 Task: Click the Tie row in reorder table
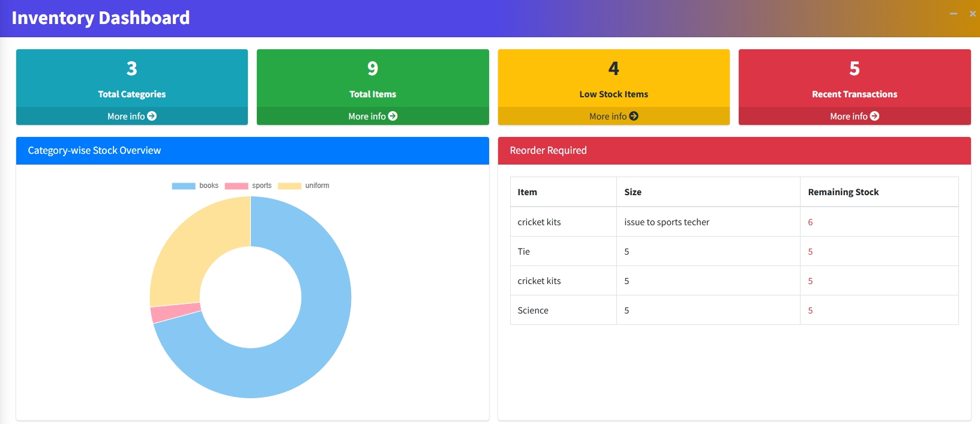(x=735, y=251)
